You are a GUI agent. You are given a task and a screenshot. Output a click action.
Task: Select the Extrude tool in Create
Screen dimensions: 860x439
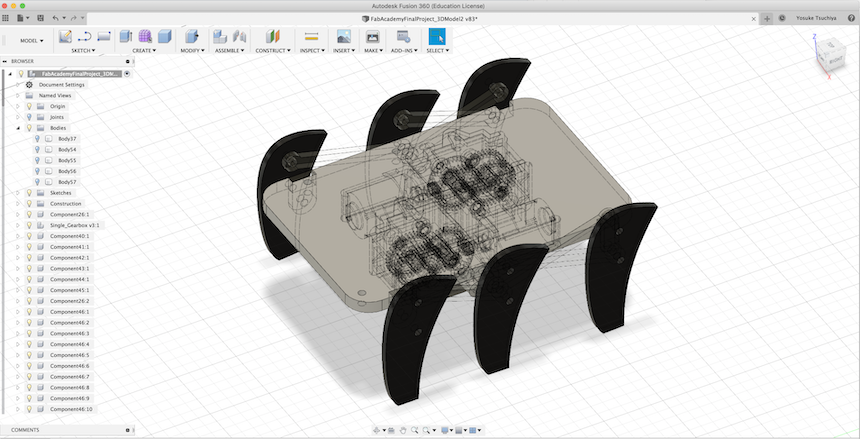click(x=126, y=36)
